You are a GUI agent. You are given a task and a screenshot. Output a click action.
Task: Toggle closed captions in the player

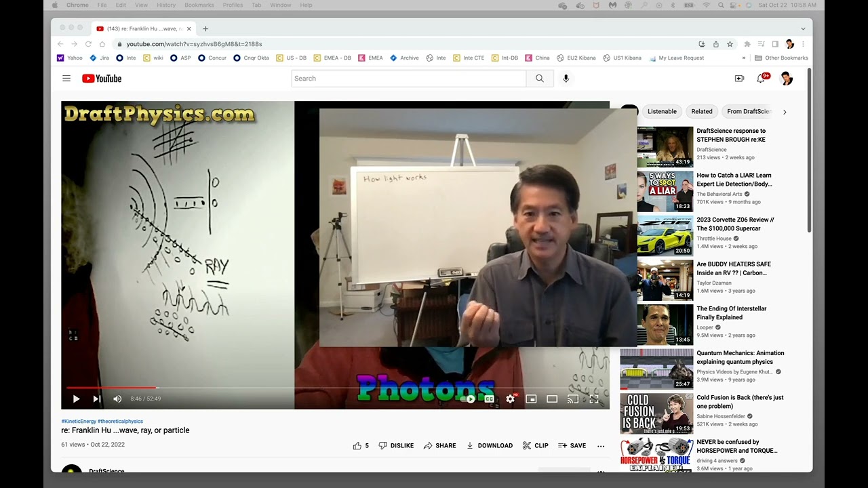489,399
